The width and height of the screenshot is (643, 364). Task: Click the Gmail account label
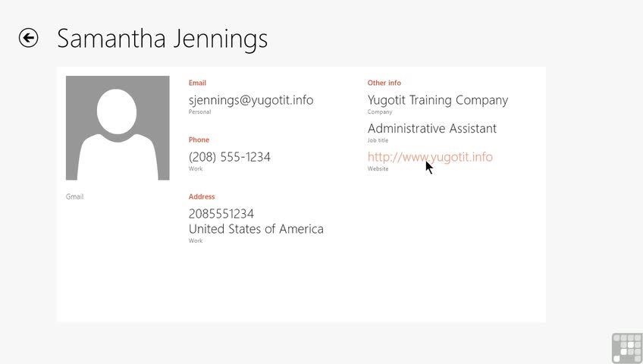pos(74,197)
